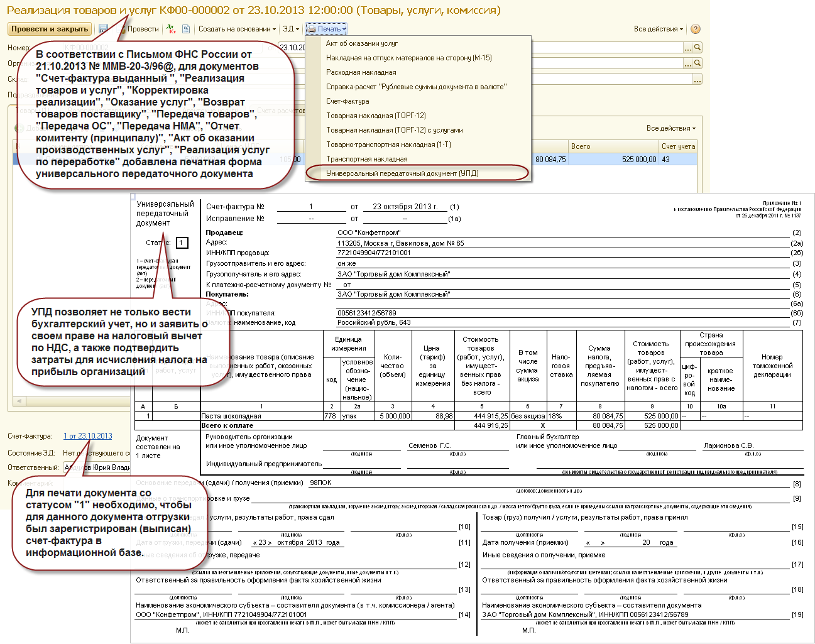Click the 'Счет учета' column header

pos(679,146)
